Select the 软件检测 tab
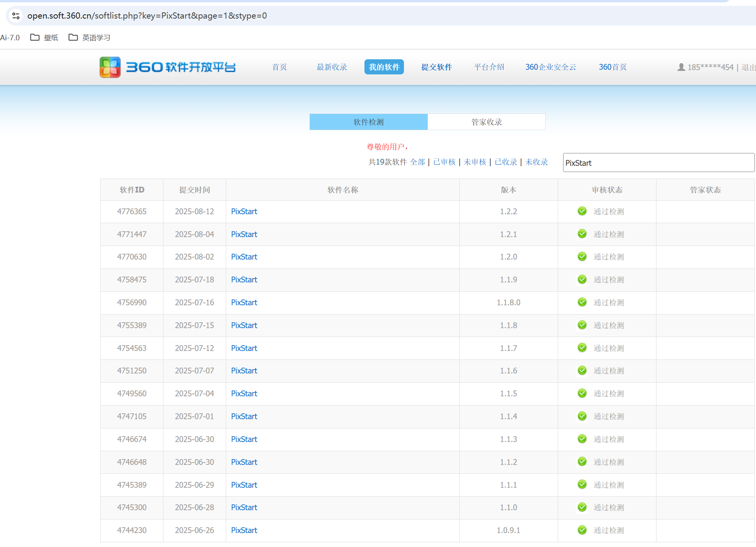756x547 pixels. [368, 122]
